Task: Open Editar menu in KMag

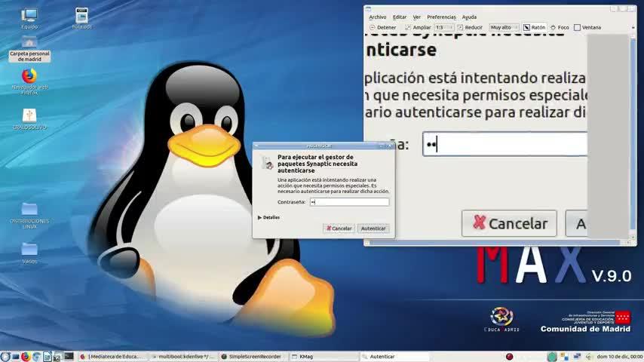Action: pyautogui.click(x=399, y=17)
